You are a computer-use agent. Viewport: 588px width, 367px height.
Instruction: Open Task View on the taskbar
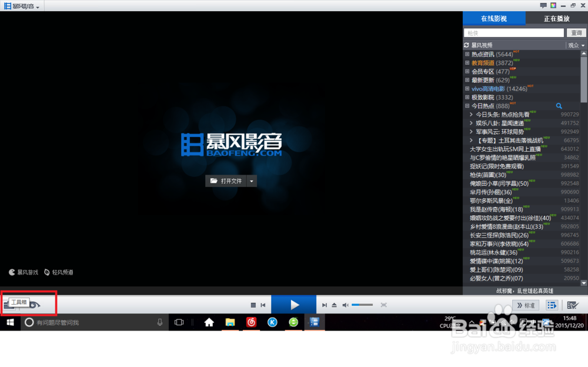[179, 322]
